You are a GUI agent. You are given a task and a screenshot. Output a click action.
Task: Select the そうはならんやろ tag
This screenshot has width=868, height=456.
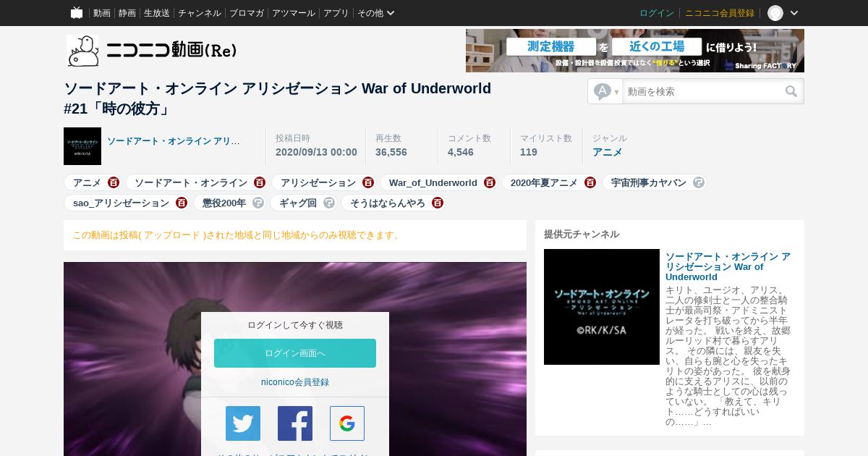click(x=388, y=203)
